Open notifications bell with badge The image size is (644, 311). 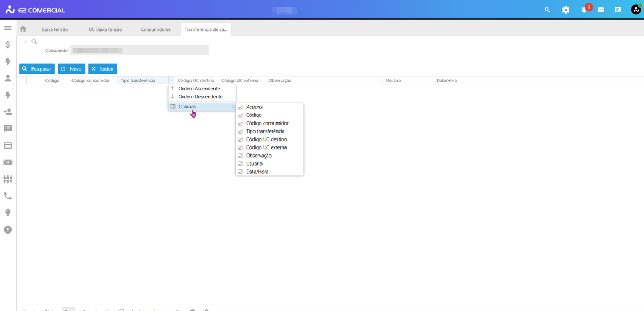(x=584, y=10)
